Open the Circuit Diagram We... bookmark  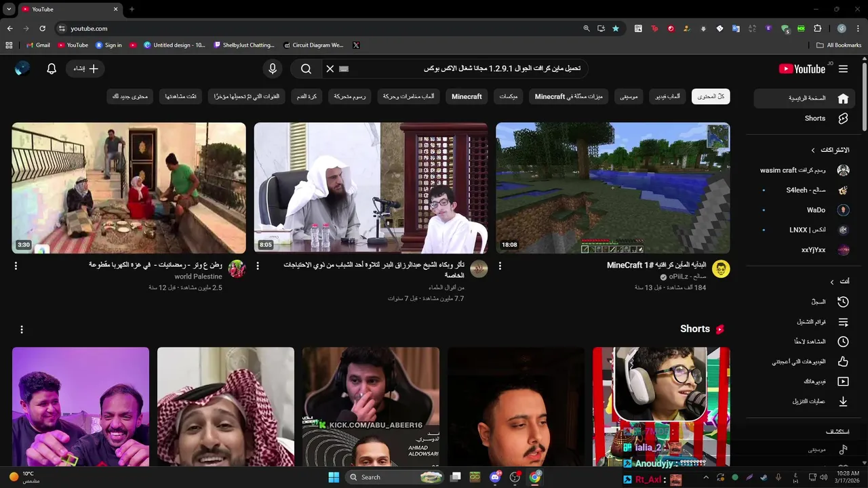[x=313, y=45]
